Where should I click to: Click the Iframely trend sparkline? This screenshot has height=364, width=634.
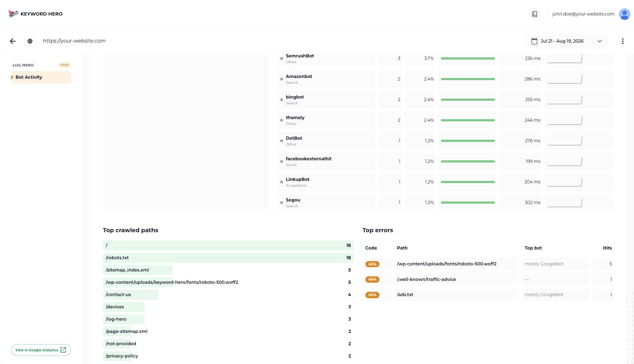click(565, 120)
